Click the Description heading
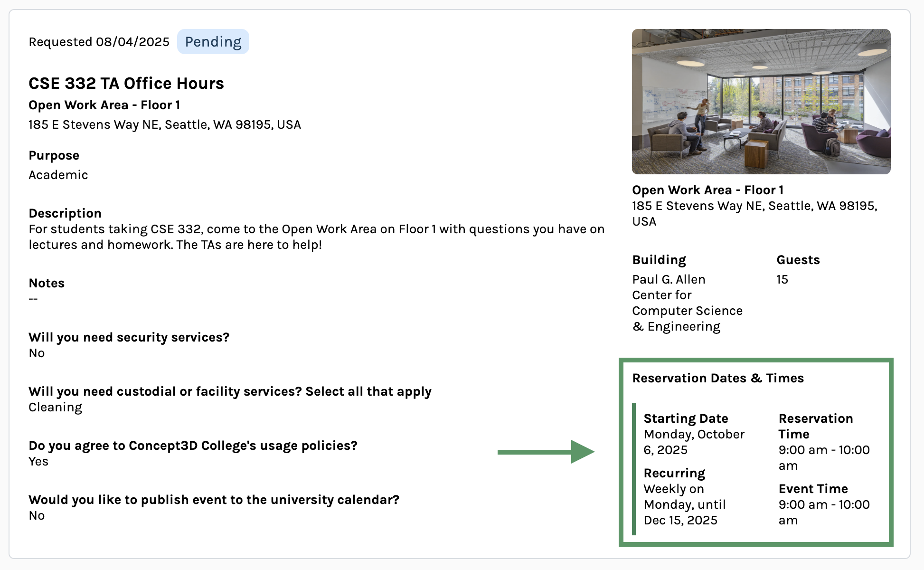Viewport: 924px width, 570px height. [x=65, y=213]
